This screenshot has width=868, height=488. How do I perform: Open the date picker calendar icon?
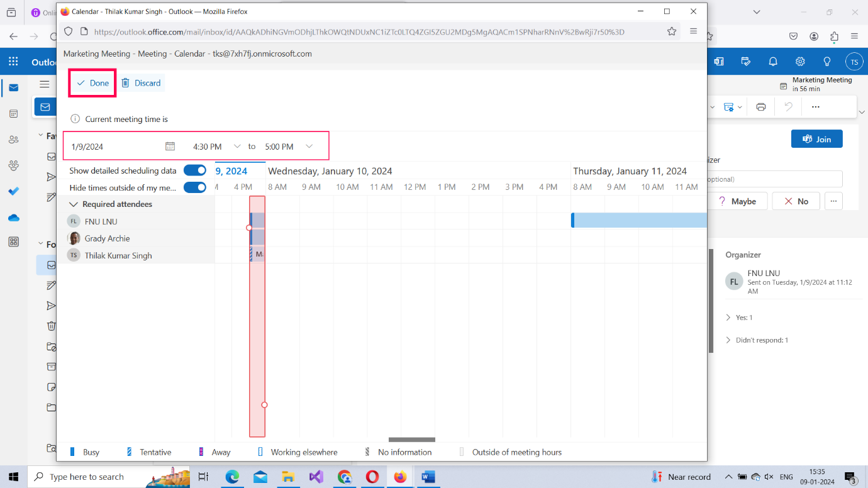(170, 147)
